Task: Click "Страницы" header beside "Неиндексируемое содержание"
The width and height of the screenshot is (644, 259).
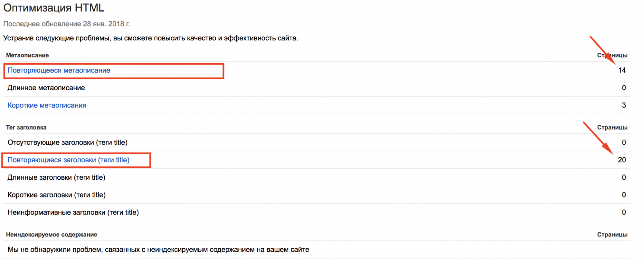Action: click(612, 234)
